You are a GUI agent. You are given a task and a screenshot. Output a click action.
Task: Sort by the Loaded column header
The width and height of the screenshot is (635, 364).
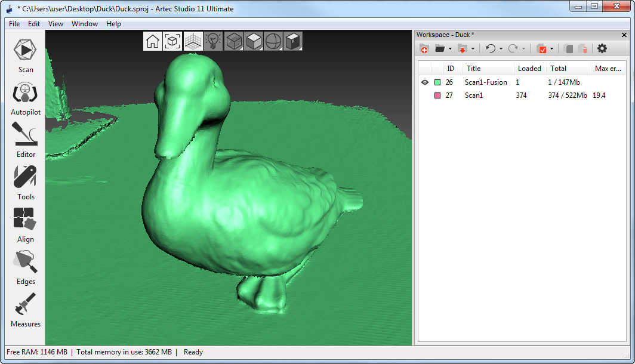[529, 69]
